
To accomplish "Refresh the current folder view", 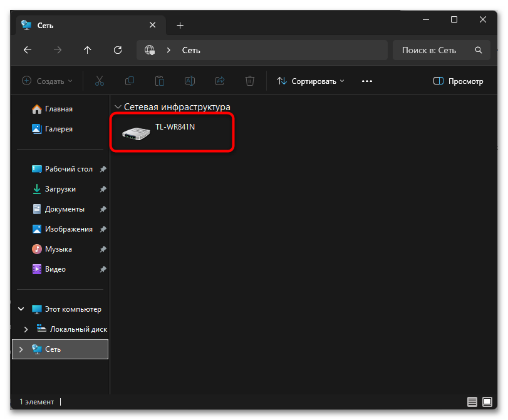I will [118, 50].
